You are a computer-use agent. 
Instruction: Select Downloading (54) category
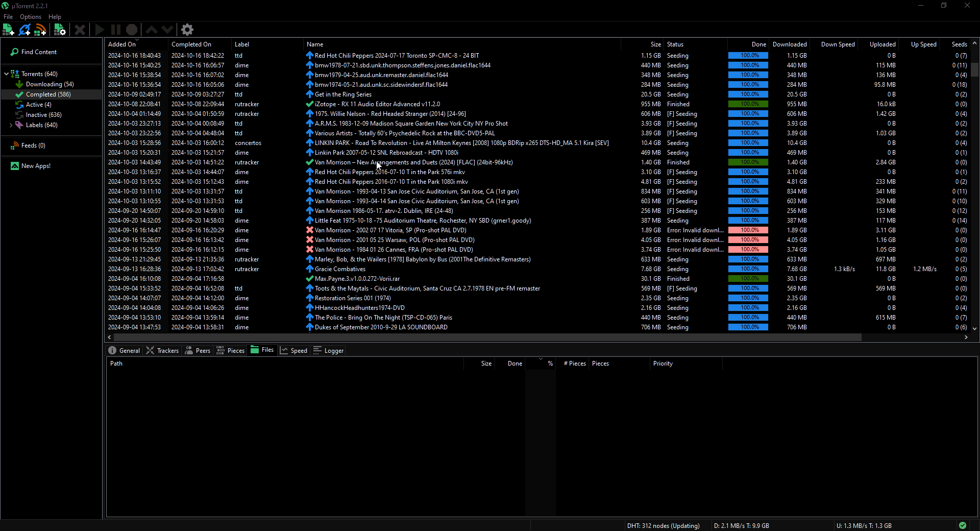click(50, 84)
